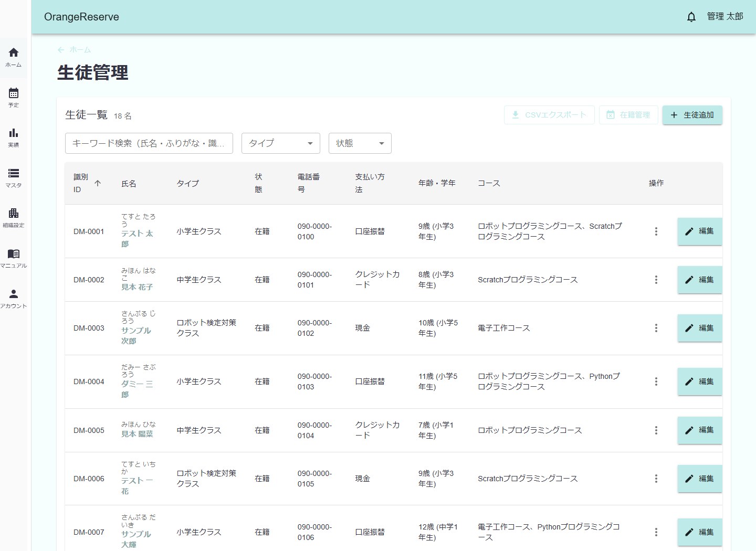Open student テスト 一花 name link

[x=137, y=486]
